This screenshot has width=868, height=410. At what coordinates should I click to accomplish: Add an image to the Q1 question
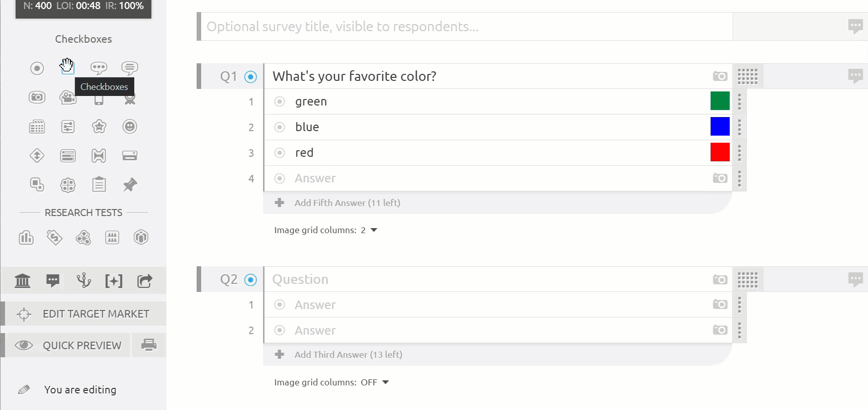click(x=720, y=76)
